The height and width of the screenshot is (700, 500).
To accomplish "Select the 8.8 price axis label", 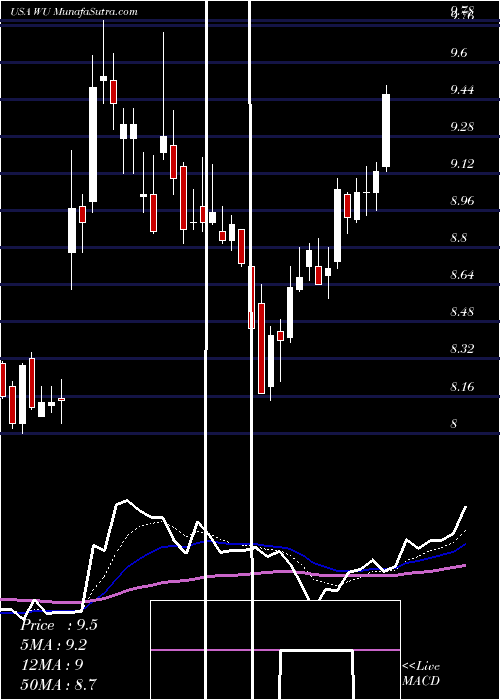I will pos(459,238).
